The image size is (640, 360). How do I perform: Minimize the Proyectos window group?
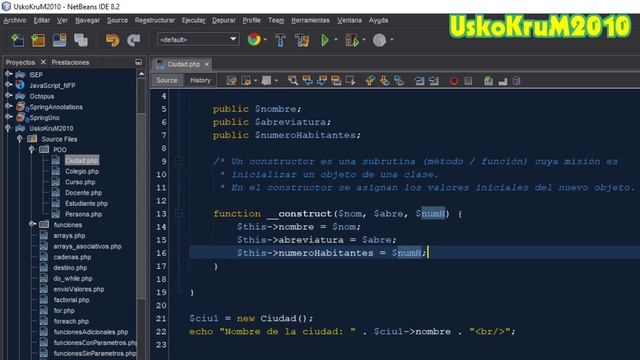click(138, 62)
